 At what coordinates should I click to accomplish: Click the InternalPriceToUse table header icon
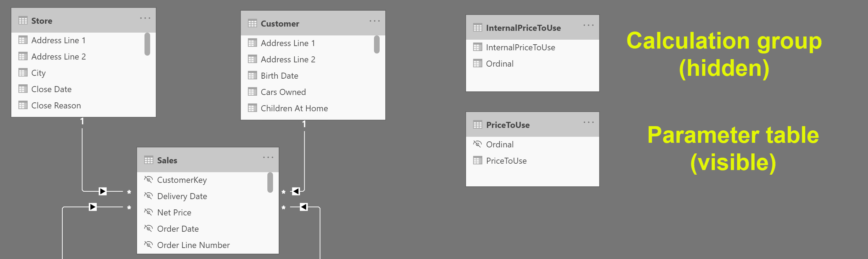[x=478, y=28]
